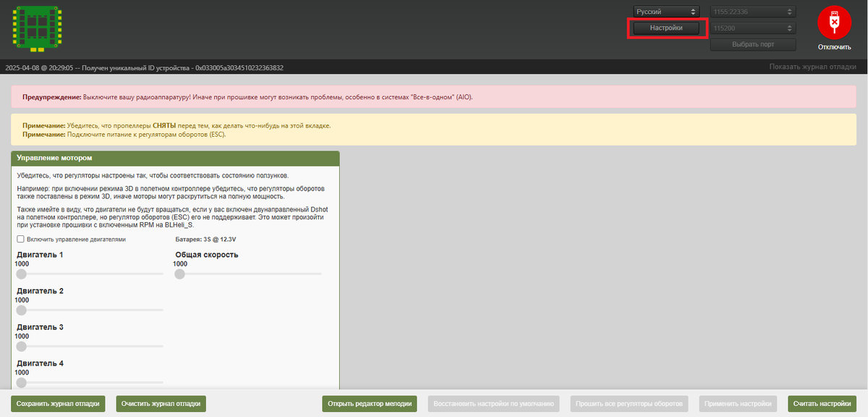This screenshot has width=868, height=417.
Task: Open the Русский language dropdown
Action: [666, 12]
